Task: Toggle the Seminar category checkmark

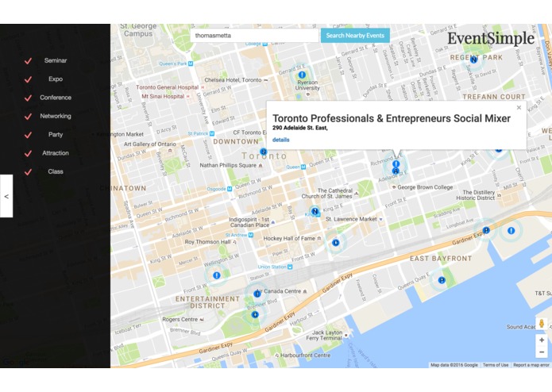Action: click(x=28, y=61)
